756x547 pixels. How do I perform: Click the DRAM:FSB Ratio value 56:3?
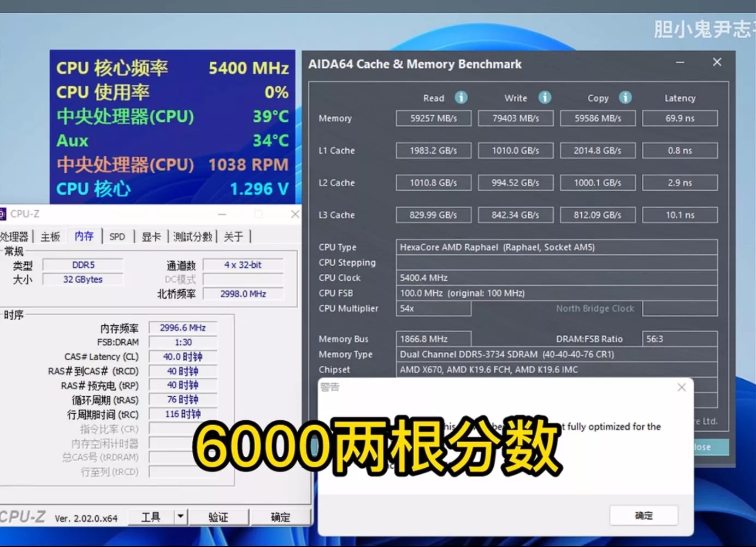pos(680,339)
